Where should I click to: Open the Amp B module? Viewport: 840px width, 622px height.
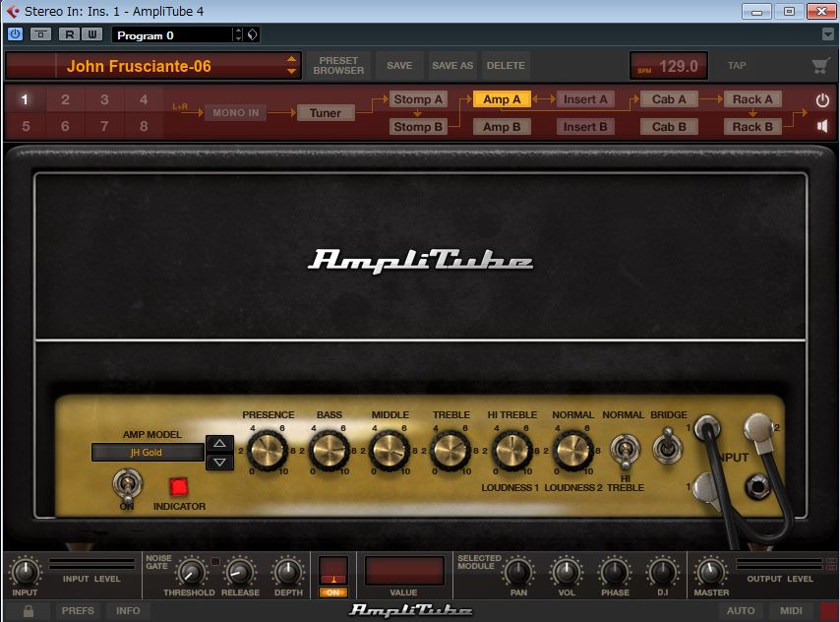502,127
